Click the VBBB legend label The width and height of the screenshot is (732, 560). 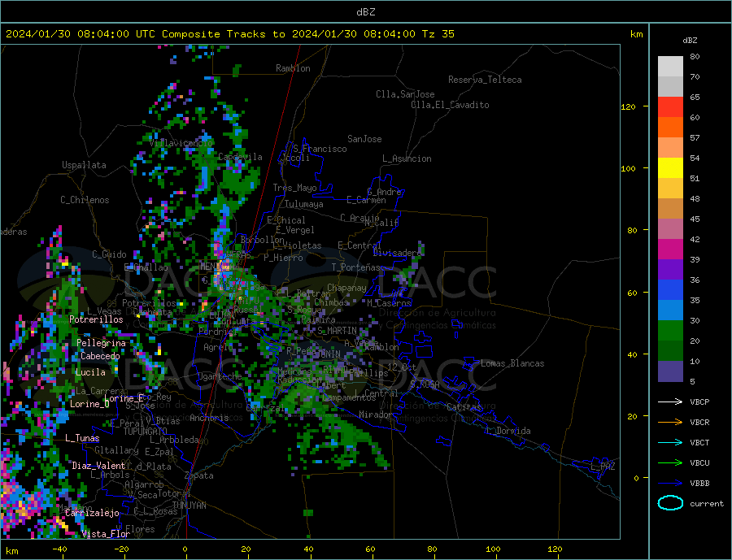[699, 484]
